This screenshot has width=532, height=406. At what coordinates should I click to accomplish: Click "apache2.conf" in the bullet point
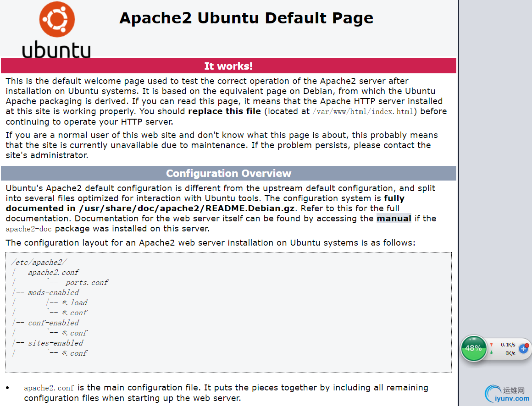click(x=49, y=388)
